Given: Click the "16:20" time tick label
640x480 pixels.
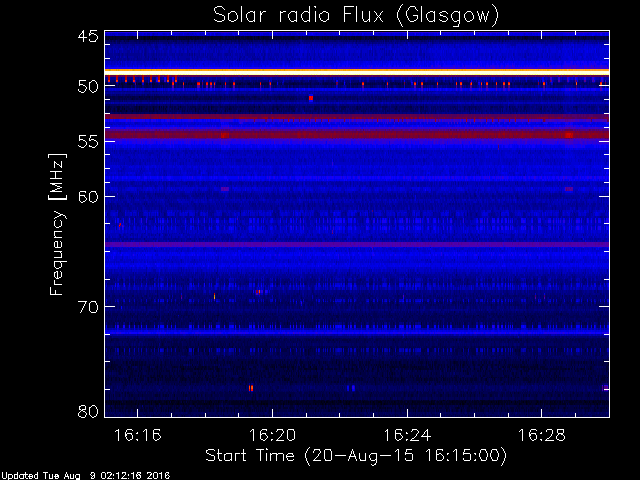Looking at the screenshot, I should (272, 435).
